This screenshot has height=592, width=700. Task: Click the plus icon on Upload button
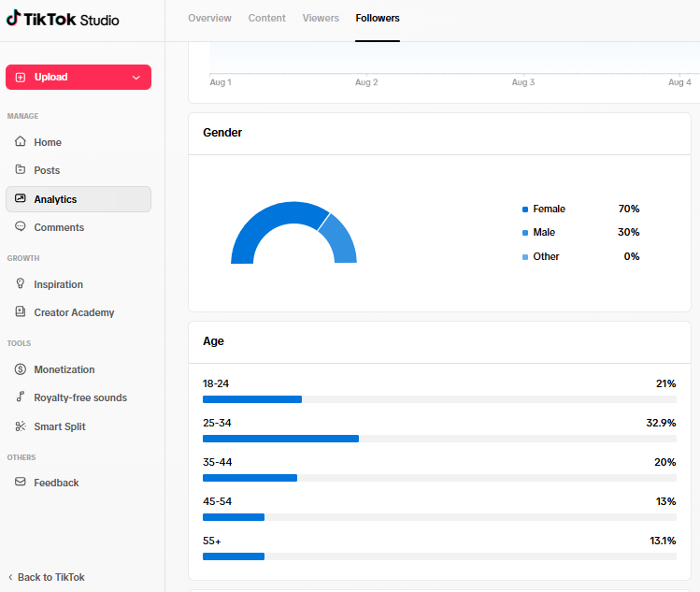click(21, 78)
